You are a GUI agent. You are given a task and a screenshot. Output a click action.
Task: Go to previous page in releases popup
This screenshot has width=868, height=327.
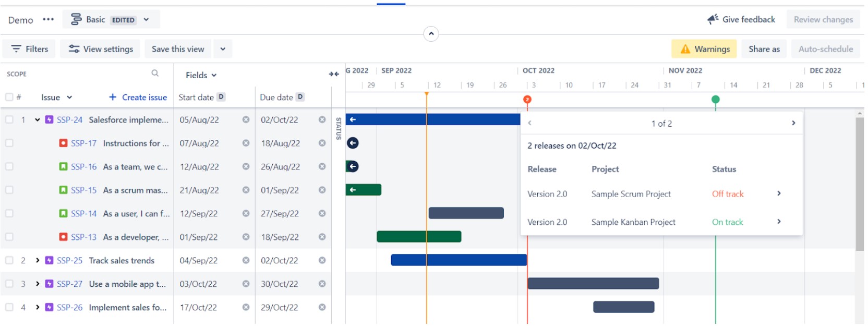pos(529,123)
